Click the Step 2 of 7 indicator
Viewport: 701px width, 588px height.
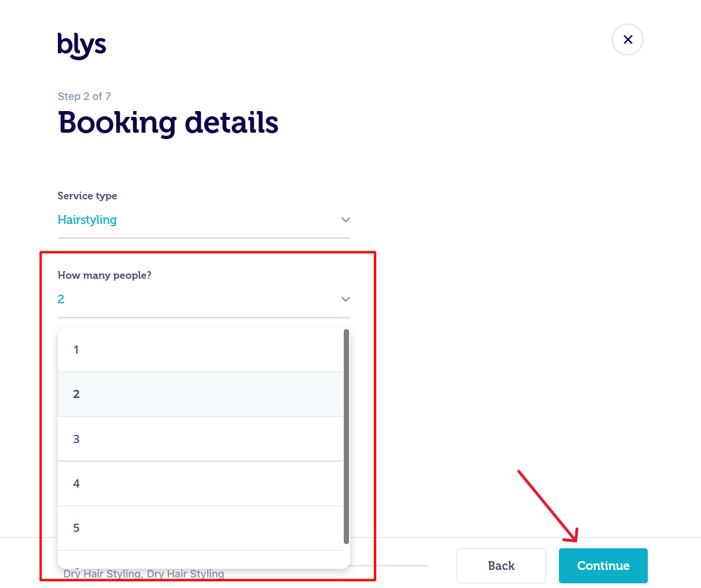(84, 96)
